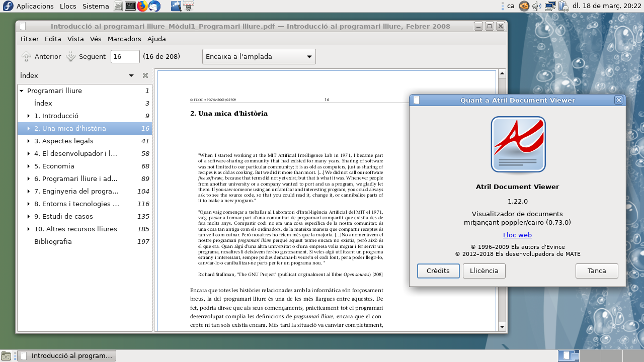Viewport: 644px width, 362px height.
Task: Click the Anterior (previous page) arrow icon
Action: click(27, 56)
